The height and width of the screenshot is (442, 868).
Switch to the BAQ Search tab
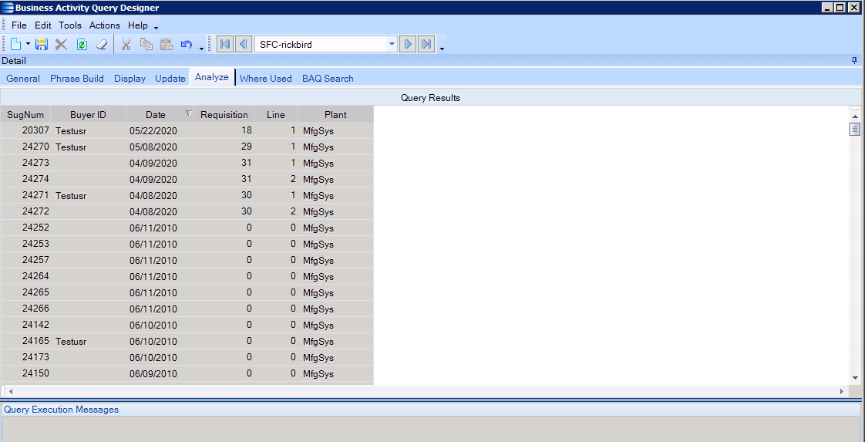coord(328,79)
